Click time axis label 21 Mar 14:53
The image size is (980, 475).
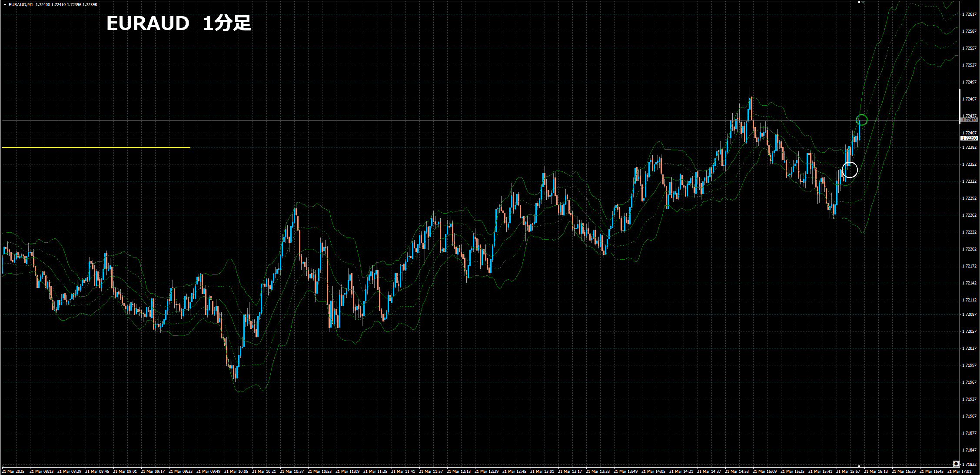click(x=737, y=472)
